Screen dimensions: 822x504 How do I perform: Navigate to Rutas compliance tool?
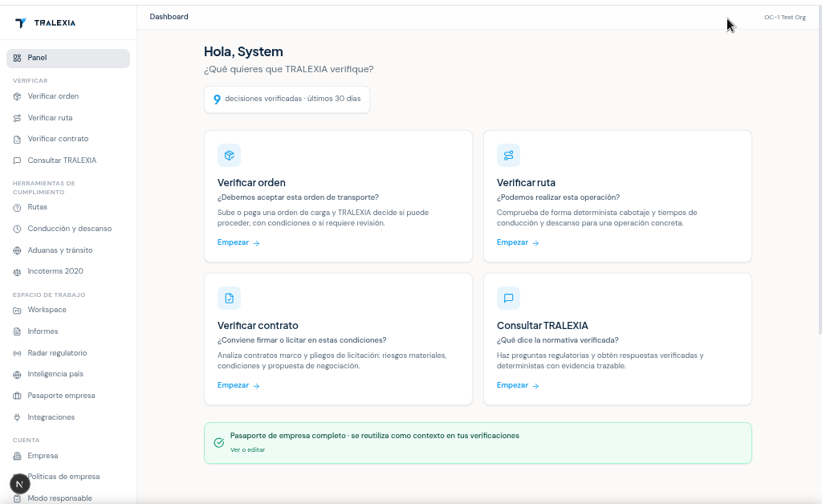[68, 207]
